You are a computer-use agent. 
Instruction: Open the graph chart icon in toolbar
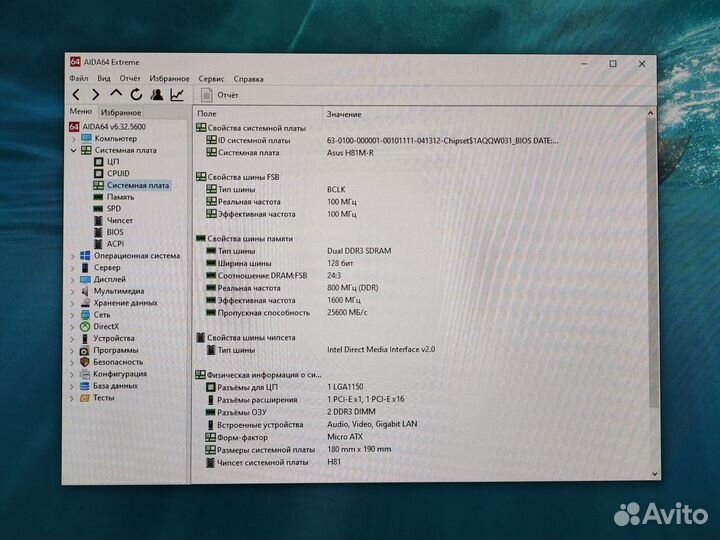pyautogui.click(x=177, y=95)
